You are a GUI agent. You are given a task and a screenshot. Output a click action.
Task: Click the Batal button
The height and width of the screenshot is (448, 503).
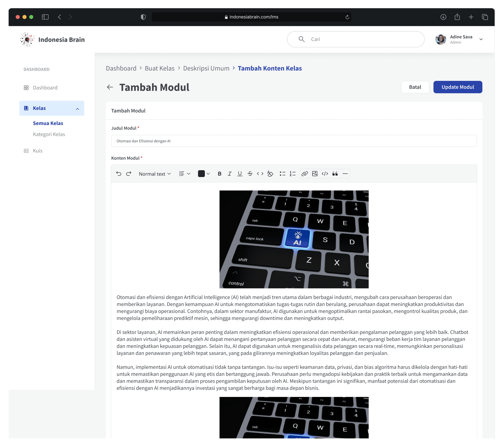click(415, 87)
